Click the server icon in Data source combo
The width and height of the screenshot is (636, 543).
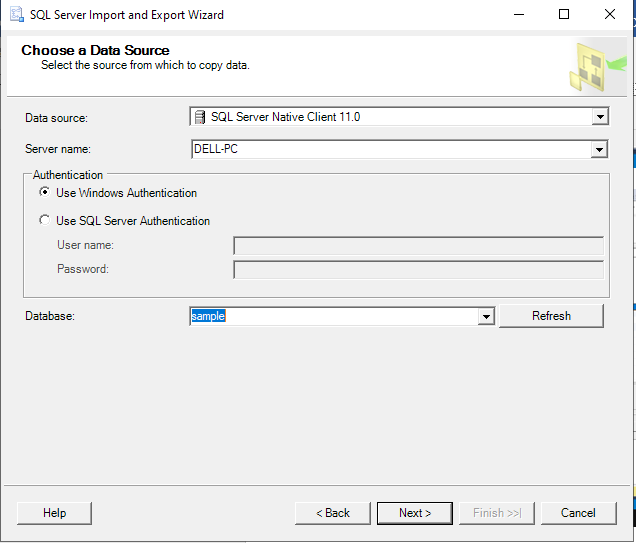(200, 117)
